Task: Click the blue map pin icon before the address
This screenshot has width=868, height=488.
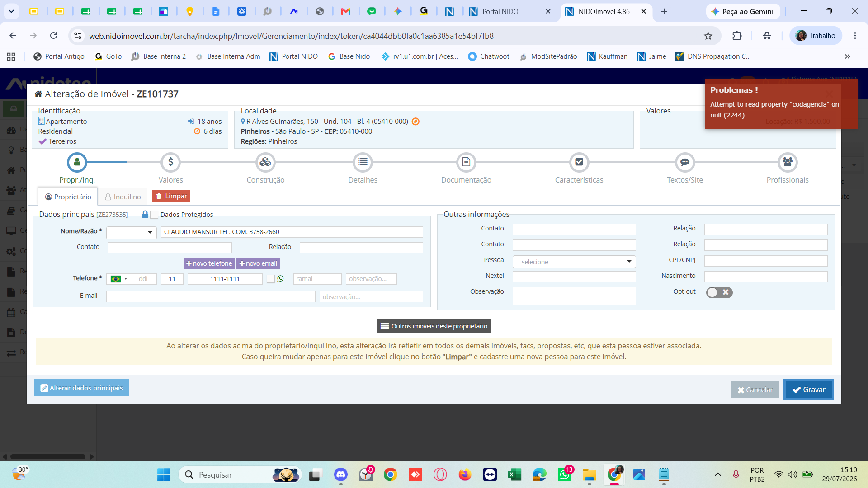Action: click(243, 122)
